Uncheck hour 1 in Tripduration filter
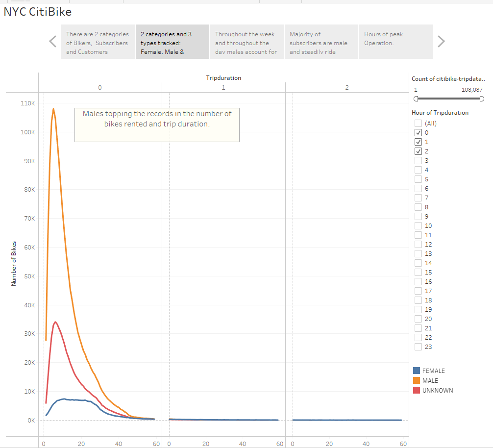This screenshot has width=493, height=448. (x=418, y=142)
